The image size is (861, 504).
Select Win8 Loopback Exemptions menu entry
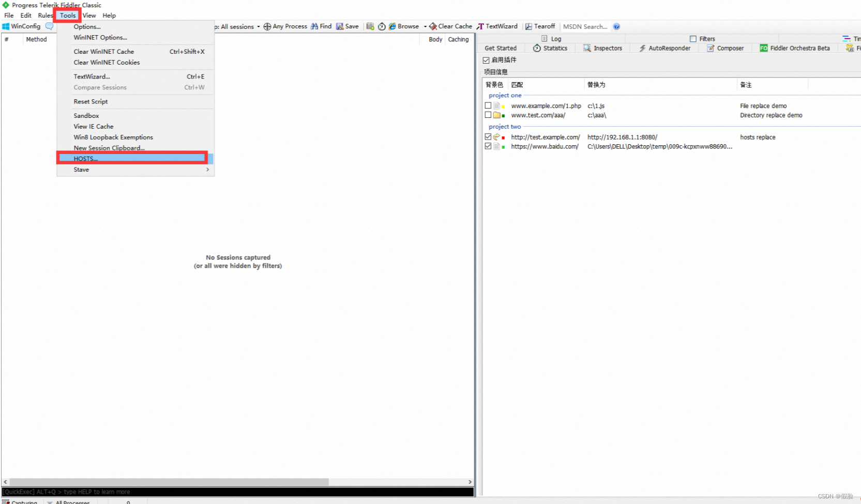135,138
